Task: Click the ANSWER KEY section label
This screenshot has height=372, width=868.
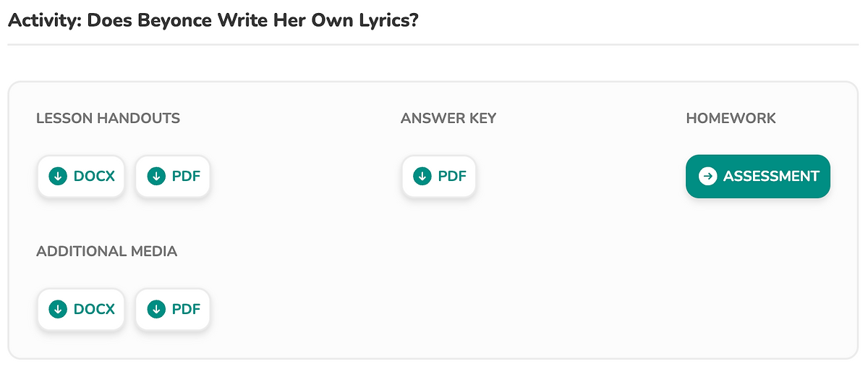Action: tap(448, 118)
